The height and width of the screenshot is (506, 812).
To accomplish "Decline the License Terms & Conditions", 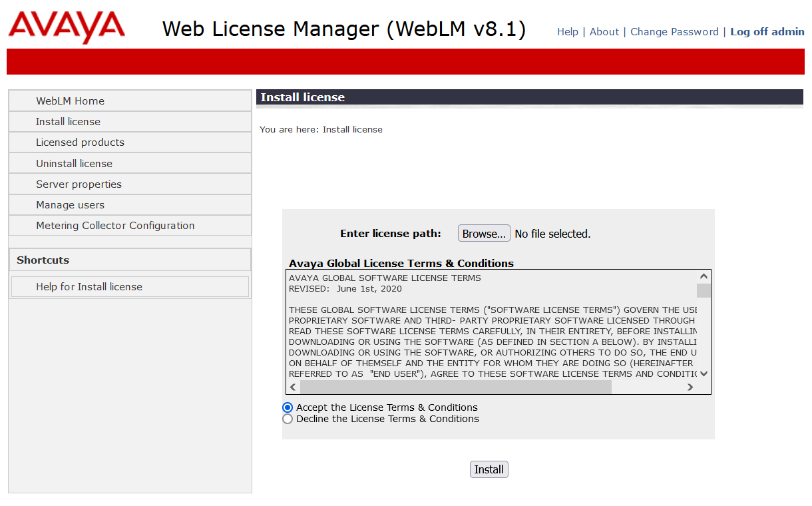I will click(288, 419).
